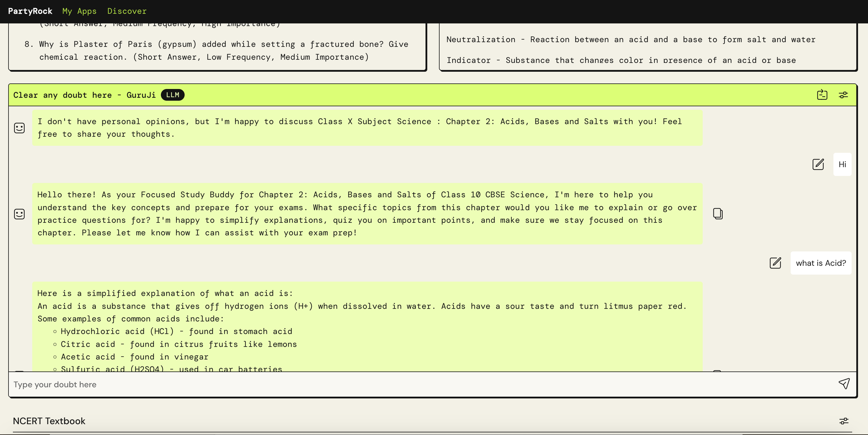Click the LLM badge next to GuruJi

tap(173, 95)
